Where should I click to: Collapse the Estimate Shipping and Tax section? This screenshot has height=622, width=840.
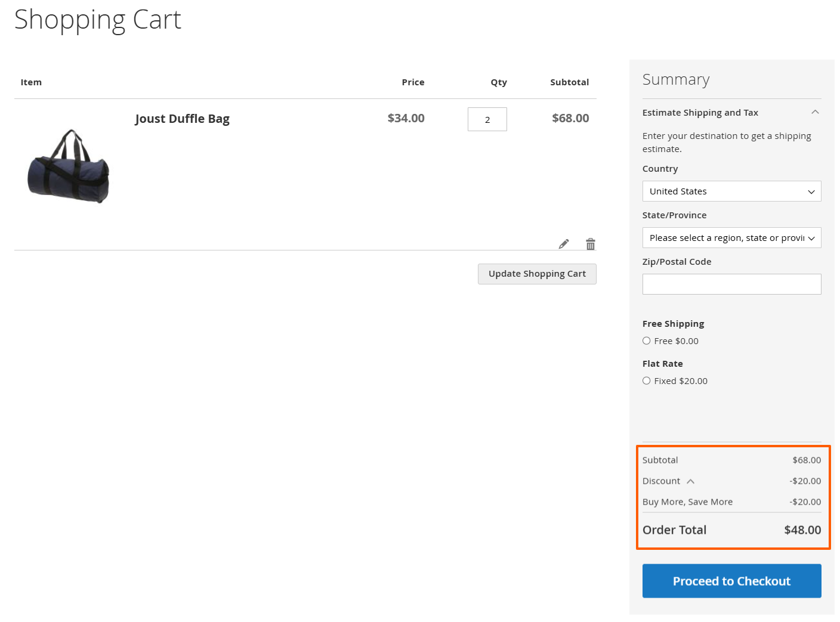coord(815,112)
